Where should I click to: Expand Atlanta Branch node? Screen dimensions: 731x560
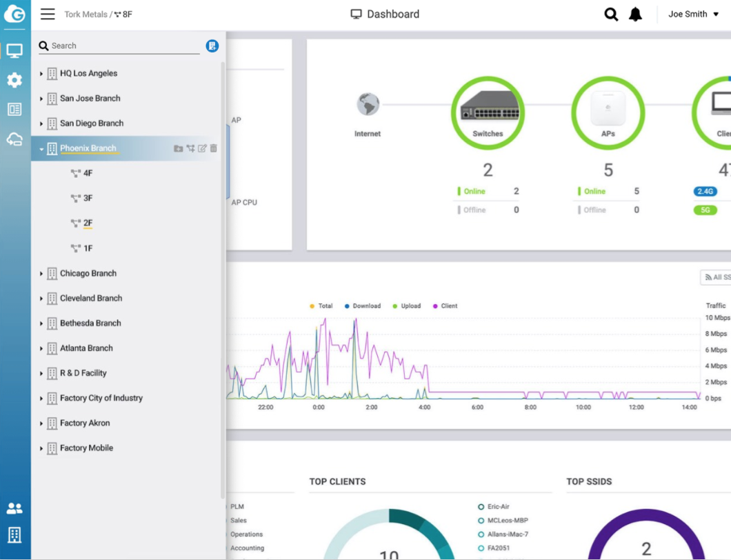tap(41, 348)
